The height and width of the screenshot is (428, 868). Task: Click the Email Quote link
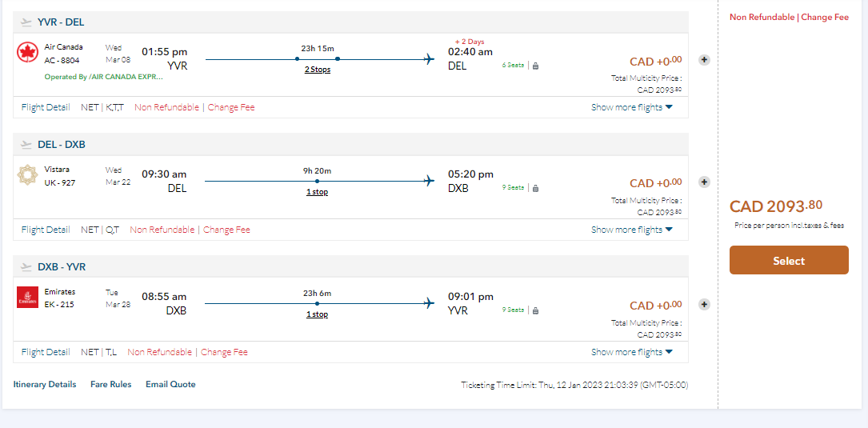click(170, 384)
